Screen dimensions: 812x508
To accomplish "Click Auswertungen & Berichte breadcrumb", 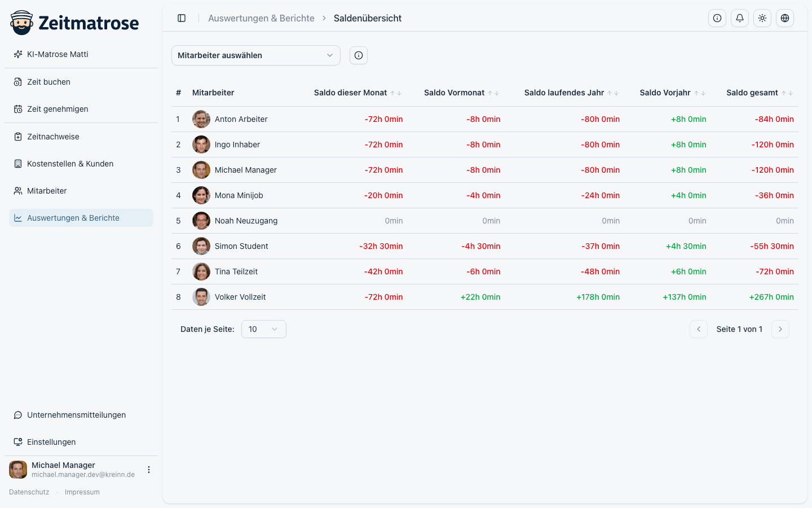I will [x=261, y=18].
